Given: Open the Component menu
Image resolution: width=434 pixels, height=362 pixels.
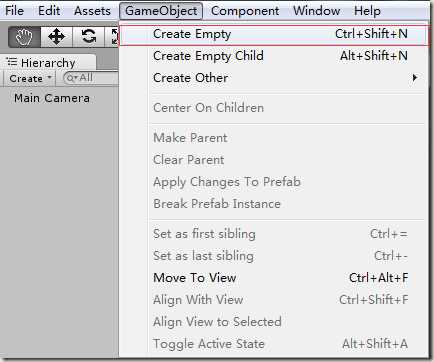Looking at the screenshot, I should (x=245, y=11).
